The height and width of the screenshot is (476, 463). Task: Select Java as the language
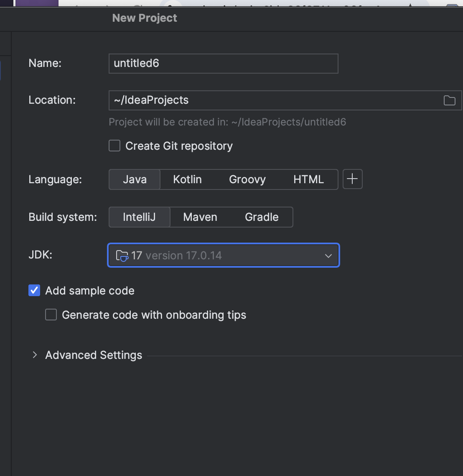coord(135,179)
